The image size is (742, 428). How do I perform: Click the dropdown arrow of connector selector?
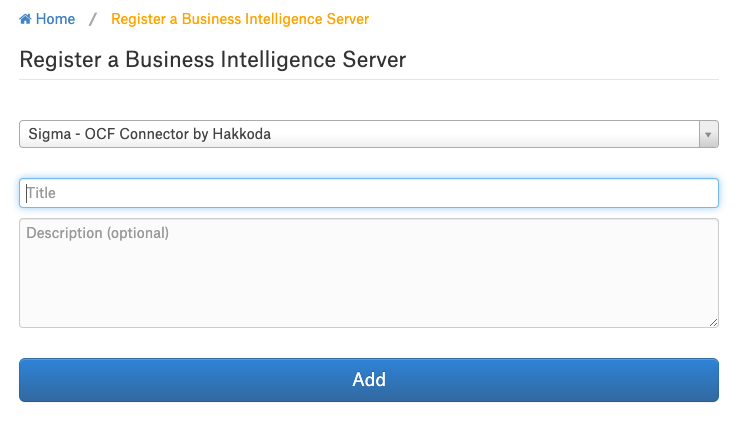[708, 134]
